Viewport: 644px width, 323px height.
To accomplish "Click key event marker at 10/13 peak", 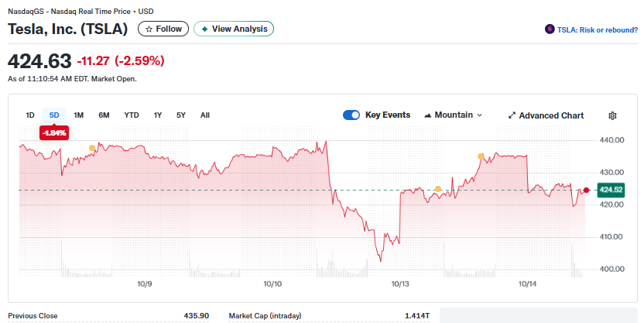I will [x=481, y=156].
